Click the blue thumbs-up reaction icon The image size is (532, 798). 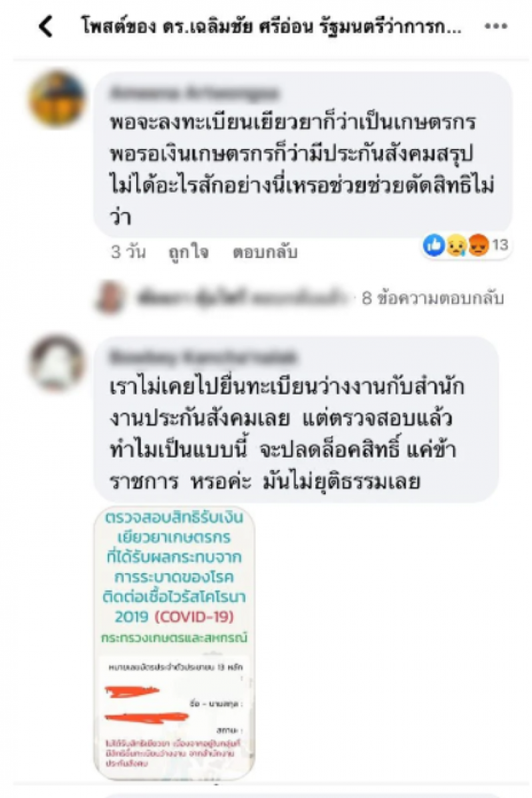433,245
